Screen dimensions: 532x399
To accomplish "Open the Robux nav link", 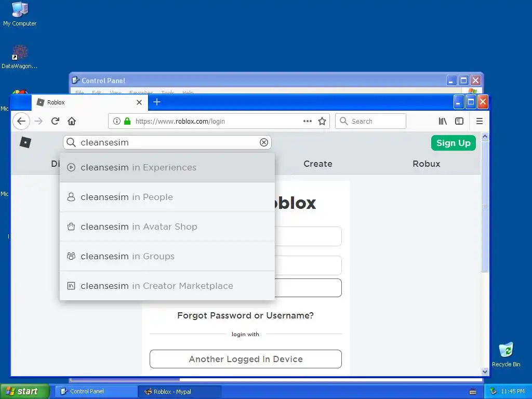I will click(x=426, y=164).
